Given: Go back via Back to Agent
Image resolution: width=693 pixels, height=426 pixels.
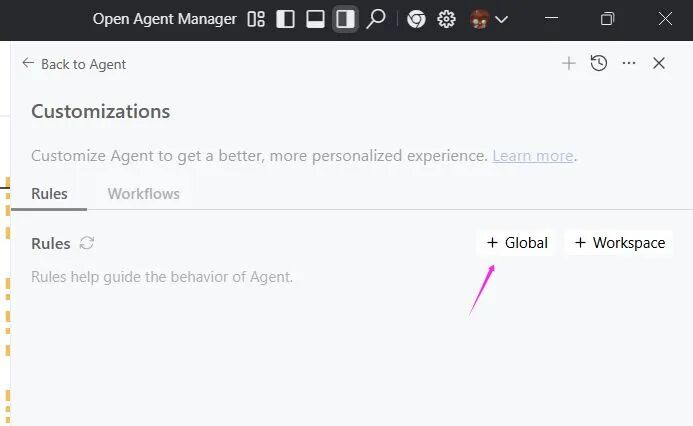Looking at the screenshot, I should (74, 64).
